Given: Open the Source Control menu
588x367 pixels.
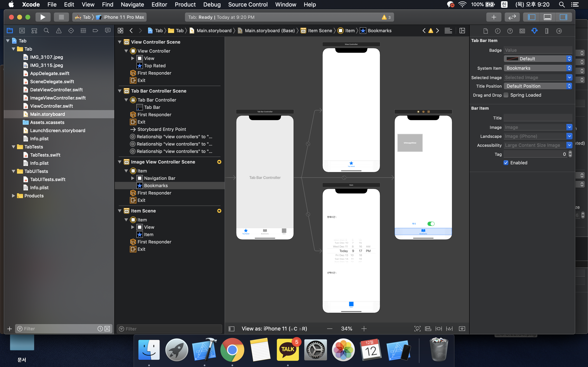Looking at the screenshot, I should pyautogui.click(x=248, y=4).
